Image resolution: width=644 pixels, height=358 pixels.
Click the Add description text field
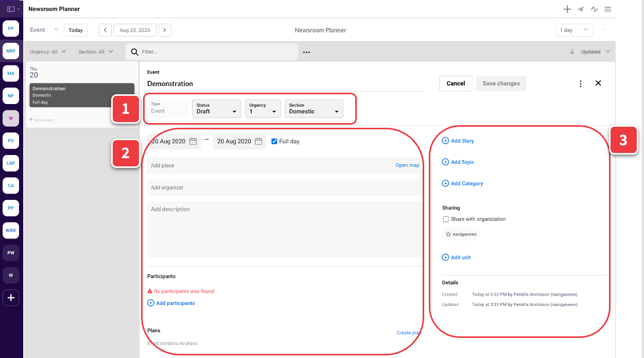pos(284,229)
